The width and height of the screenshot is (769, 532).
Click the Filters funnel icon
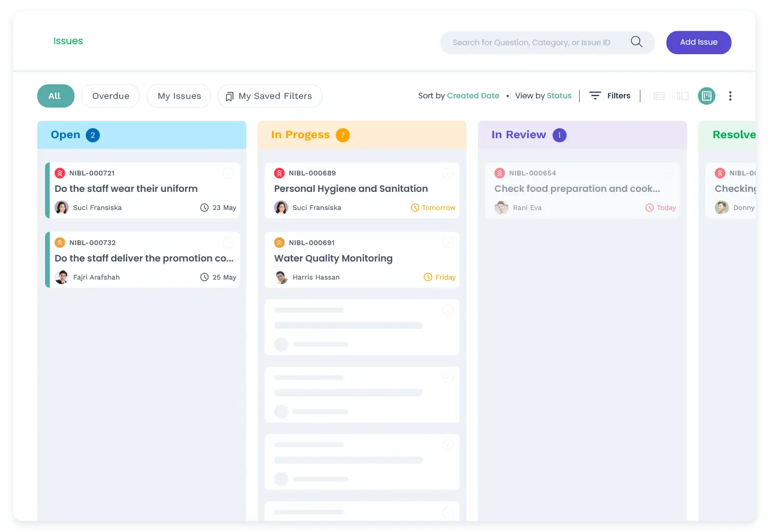[595, 96]
